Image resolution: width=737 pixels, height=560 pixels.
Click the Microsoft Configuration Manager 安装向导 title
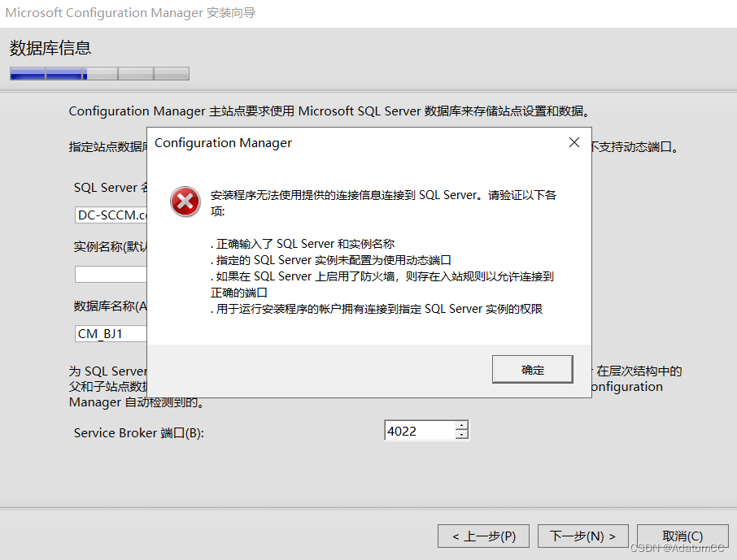click(x=130, y=13)
